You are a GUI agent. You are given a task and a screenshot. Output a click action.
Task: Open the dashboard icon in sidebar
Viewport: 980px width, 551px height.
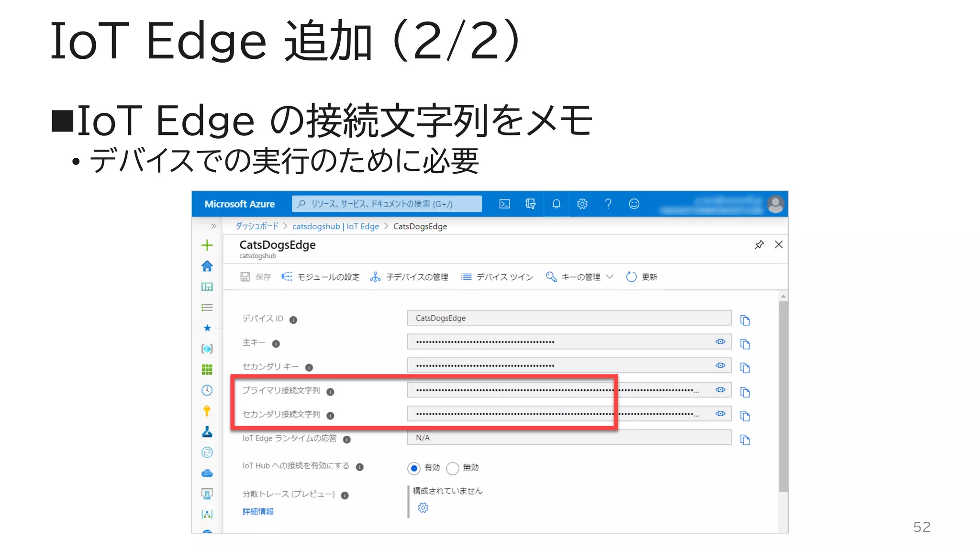(207, 287)
